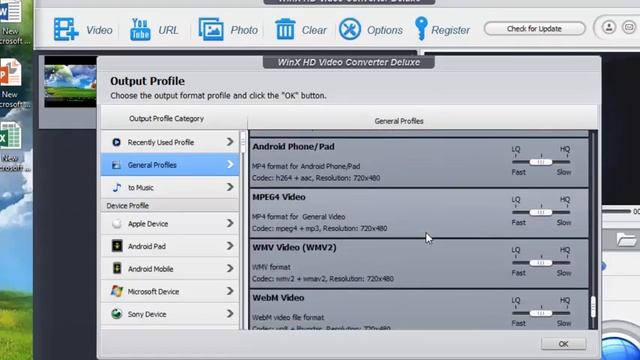
Task: Click category list scrollbar handle
Action: tap(243, 142)
